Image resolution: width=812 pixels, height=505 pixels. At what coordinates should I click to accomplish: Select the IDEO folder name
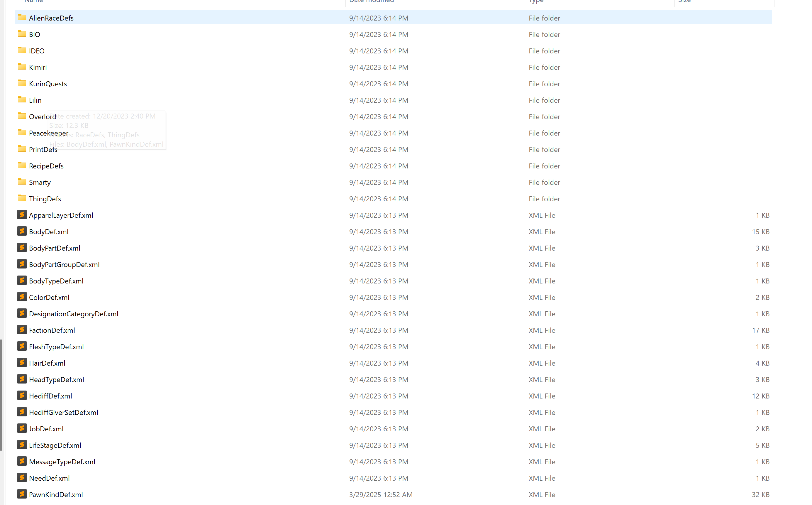pos(37,51)
